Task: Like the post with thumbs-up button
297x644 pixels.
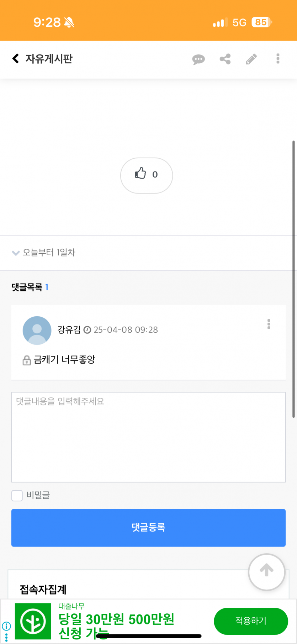Action: click(x=147, y=175)
